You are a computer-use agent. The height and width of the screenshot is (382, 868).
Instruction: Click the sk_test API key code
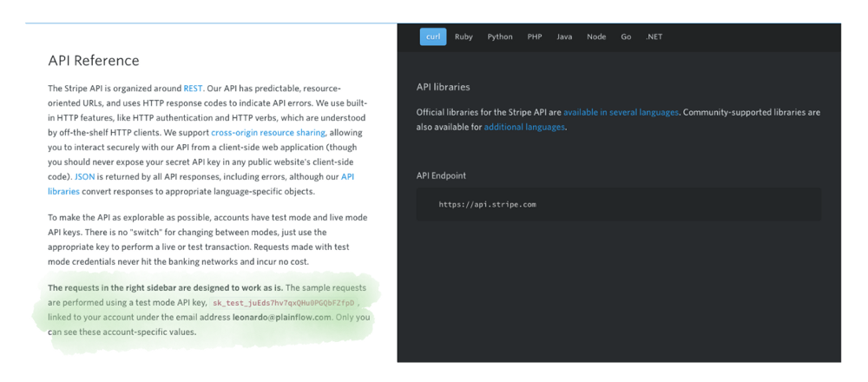[283, 303]
